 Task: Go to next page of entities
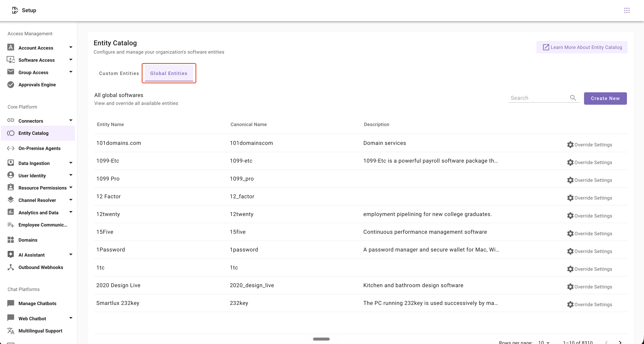pos(620,342)
